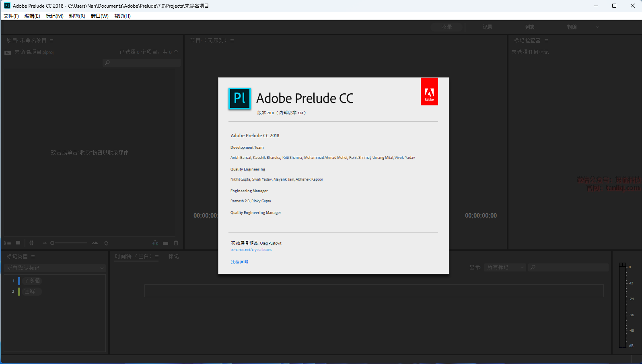Screen dimensions: 642x364
Task: Switch project panel to thumbnail view
Action: 18,243
